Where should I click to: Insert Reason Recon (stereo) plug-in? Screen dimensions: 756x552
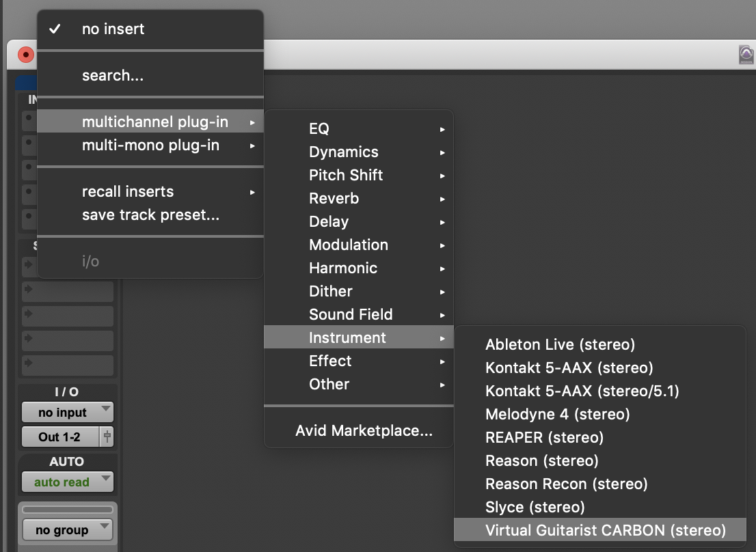[600, 483]
